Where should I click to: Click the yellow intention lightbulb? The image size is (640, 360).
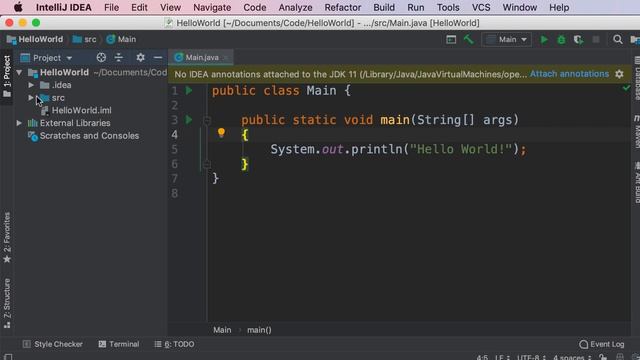click(221, 132)
